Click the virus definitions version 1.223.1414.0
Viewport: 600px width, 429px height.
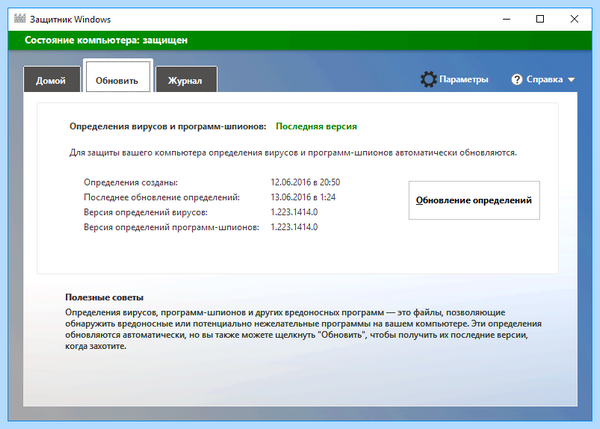pos(294,212)
